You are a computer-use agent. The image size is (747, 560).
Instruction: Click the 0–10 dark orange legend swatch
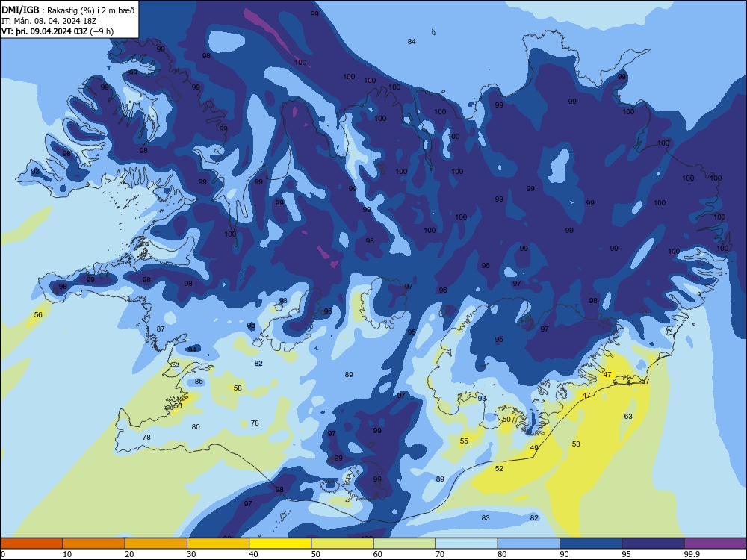pyautogui.click(x=31, y=544)
